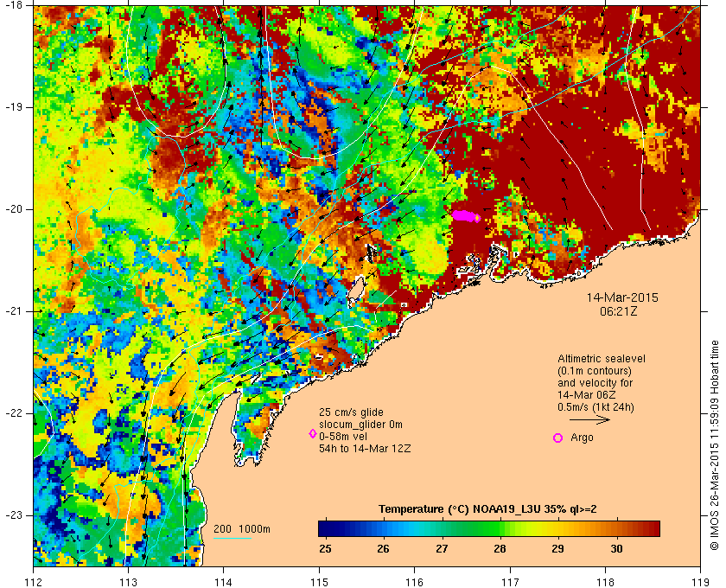Click the longitude axis label 119
This screenshot has height=588, width=726.
[700, 581]
